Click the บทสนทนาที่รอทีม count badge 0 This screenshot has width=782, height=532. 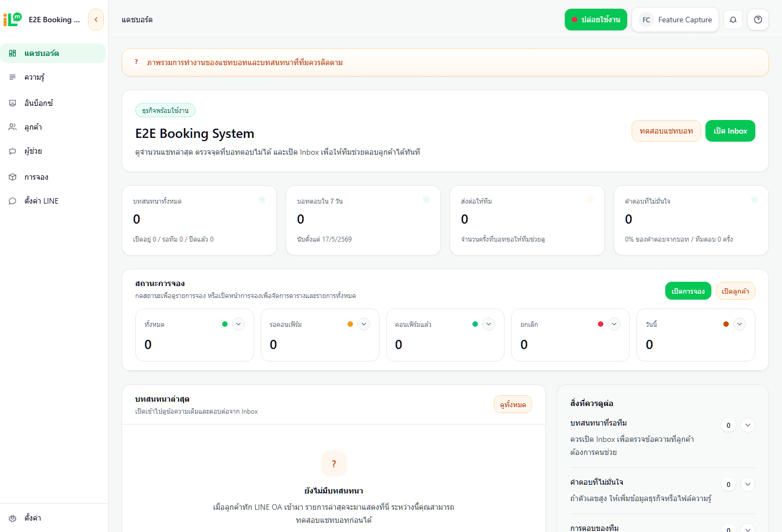(728, 425)
